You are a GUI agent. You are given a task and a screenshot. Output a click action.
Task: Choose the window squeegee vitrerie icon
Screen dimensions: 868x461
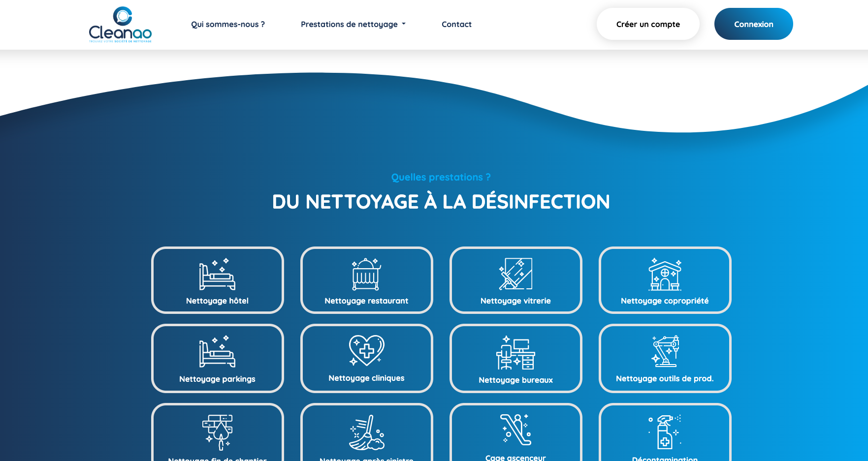(515, 274)
